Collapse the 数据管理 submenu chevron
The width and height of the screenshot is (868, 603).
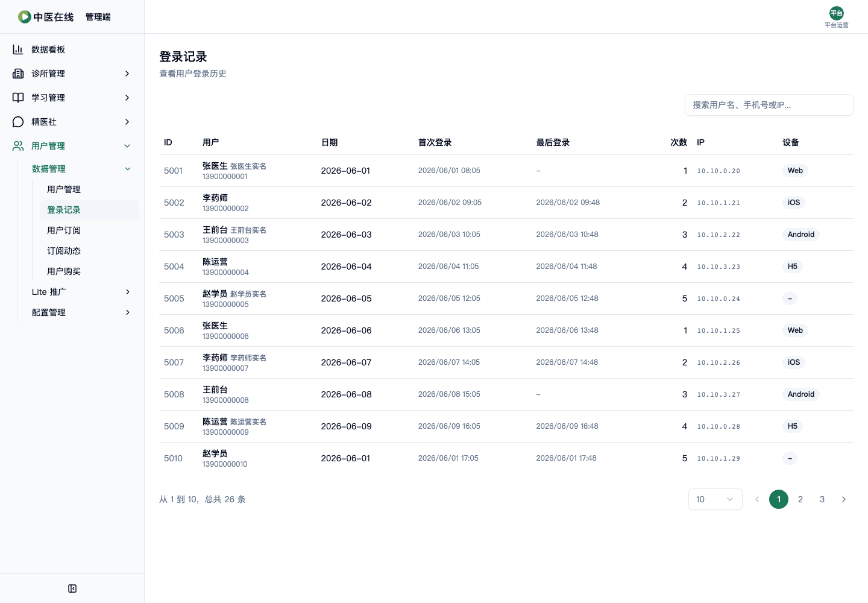128,169
